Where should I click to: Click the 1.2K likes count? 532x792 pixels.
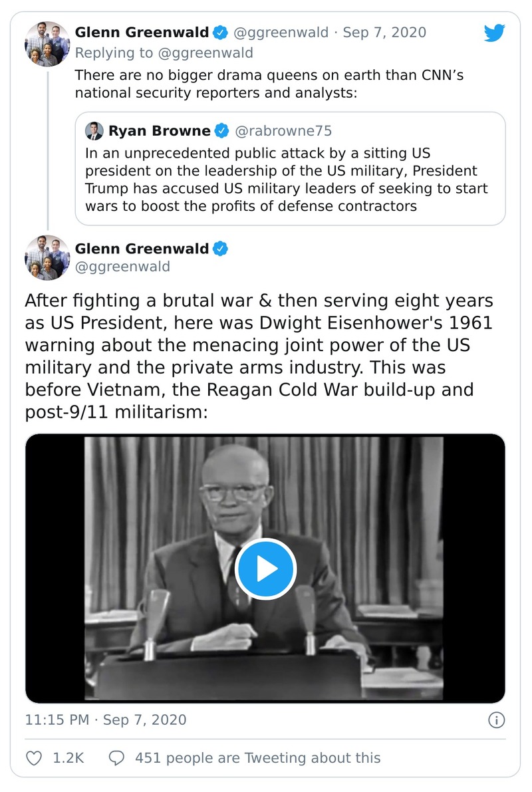pos(68,757)
